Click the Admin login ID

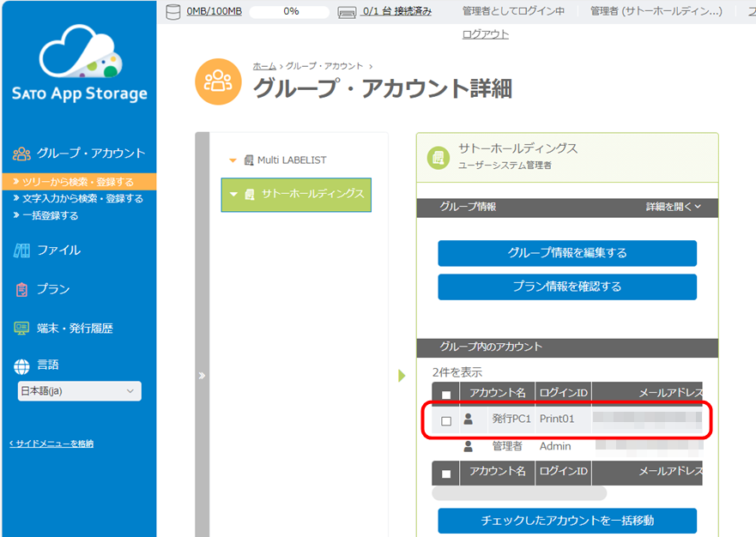click(555, 446)
